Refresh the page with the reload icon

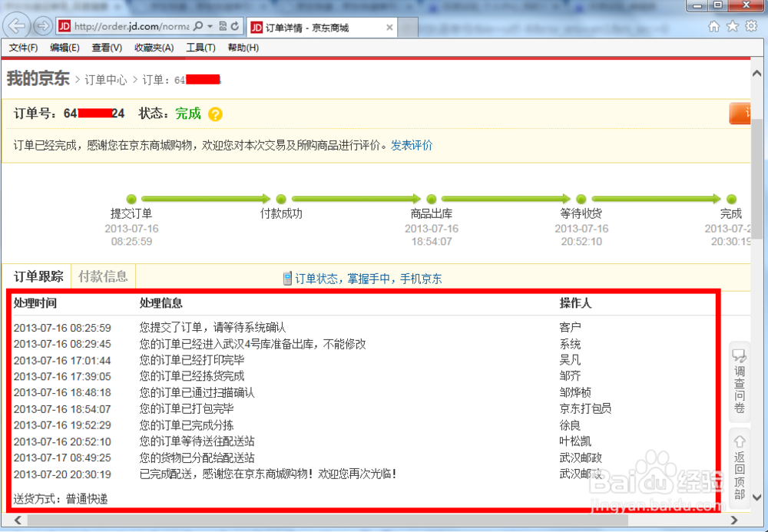click(x=235, y=25)
